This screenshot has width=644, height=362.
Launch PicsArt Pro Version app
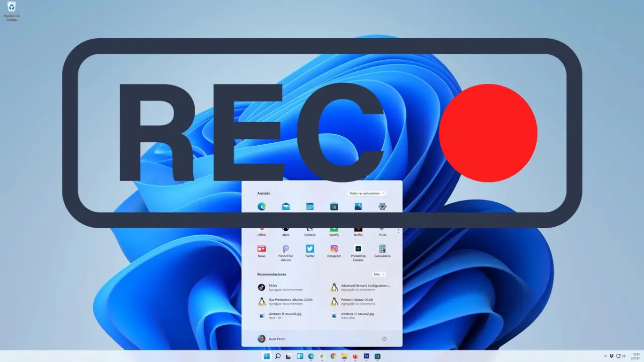pos(286,249)
